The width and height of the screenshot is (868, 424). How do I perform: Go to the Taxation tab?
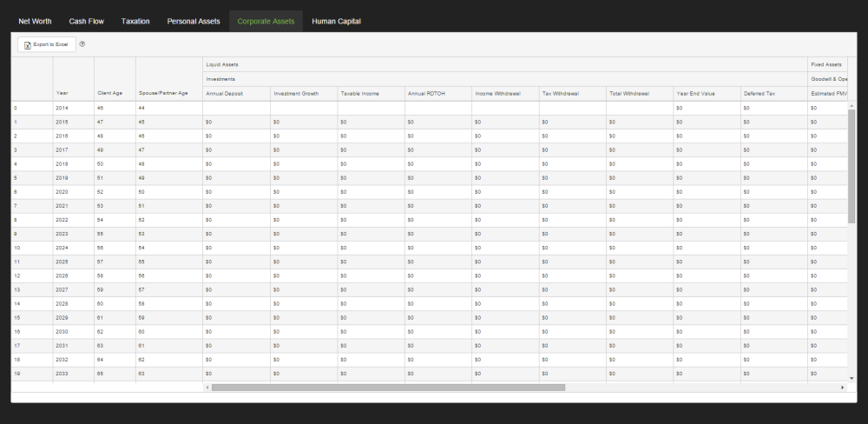[x=135, y=21]
